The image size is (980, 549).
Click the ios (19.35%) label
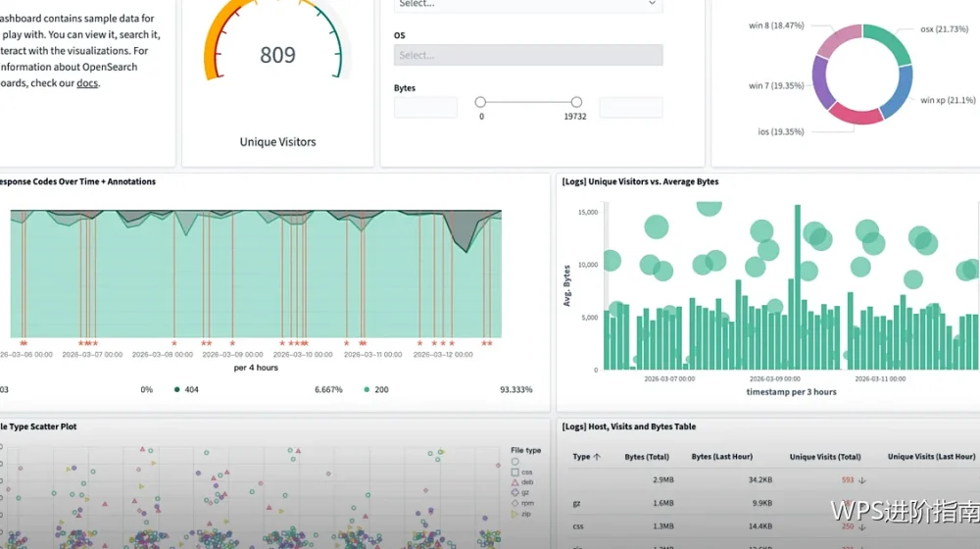[x=781, y=132]
